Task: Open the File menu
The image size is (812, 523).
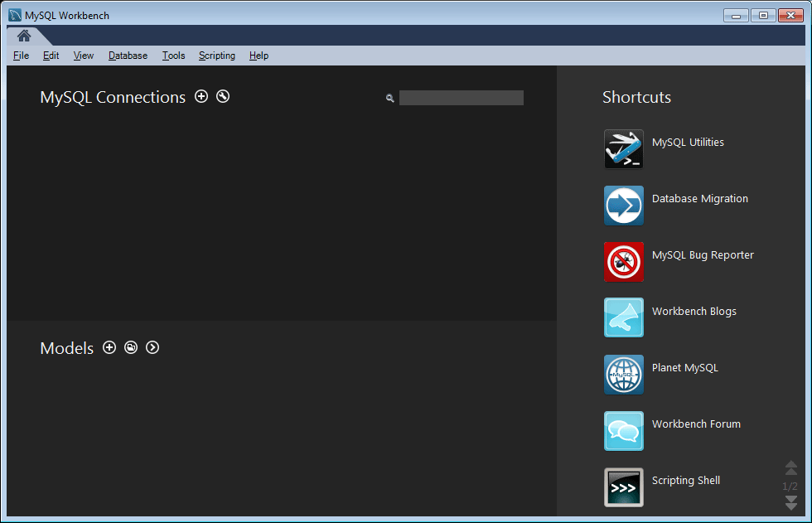Action: point(22,56)
